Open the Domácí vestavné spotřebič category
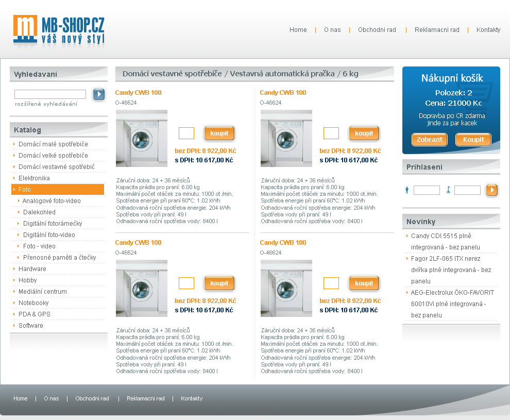Screen dimensions: 510x420 (x=58, y=167)
